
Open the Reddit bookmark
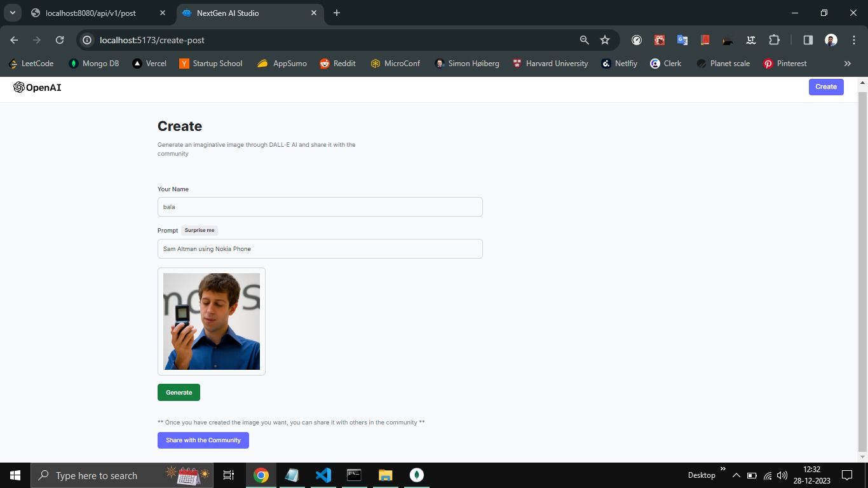(x=337, y=64)
